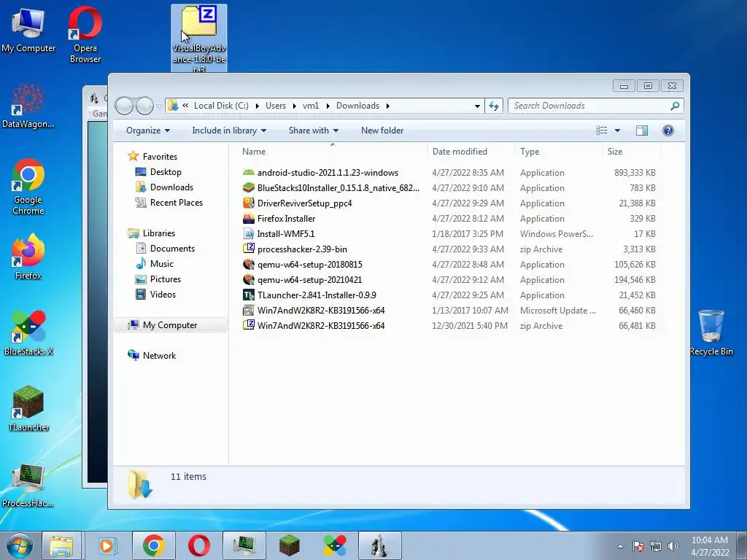Image resolution: width=747 pixels, height=560 pixels.
Task: Refresh the Downloads folder address bar
Action: coord(494,106)
